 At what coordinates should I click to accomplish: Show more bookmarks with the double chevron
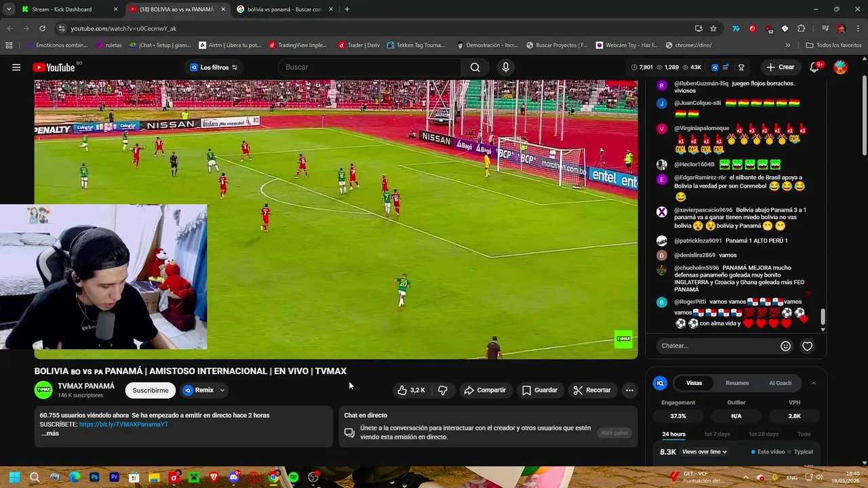pyautogui.click(x=787, y=45)
